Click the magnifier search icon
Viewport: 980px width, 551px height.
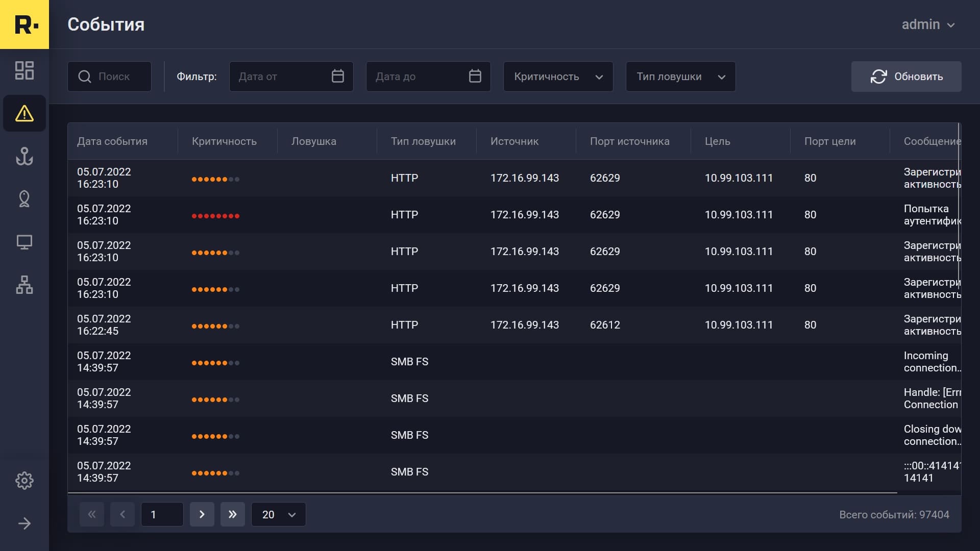(x=84, y=77)
